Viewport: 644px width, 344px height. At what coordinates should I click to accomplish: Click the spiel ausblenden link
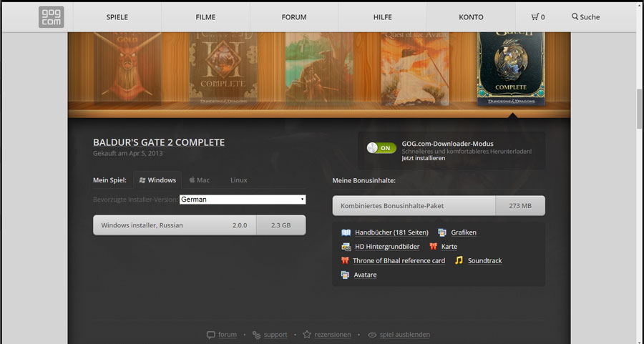pyautogui.click(x=405, y=335)
